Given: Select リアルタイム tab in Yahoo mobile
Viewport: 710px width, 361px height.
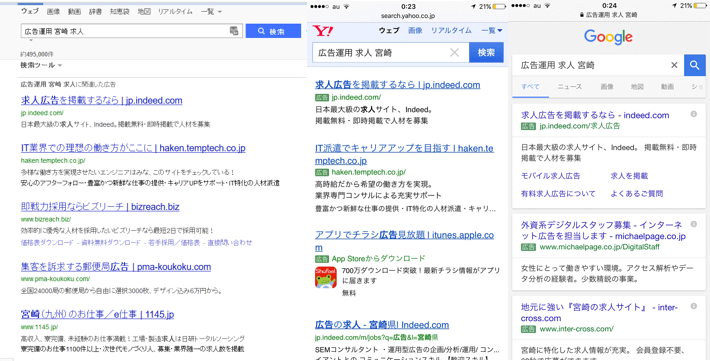Looking at the screenshot, I should click(451, 30).
